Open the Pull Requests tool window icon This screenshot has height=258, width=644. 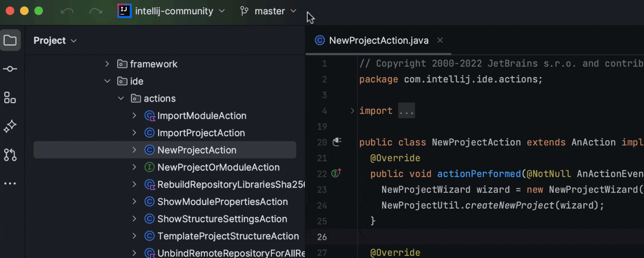click(10, 155)
